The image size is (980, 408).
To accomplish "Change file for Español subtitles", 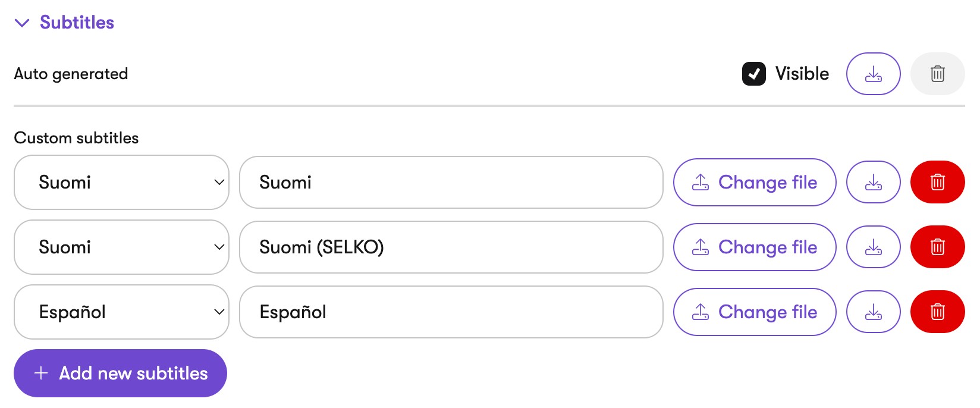I will coord(755,312).
